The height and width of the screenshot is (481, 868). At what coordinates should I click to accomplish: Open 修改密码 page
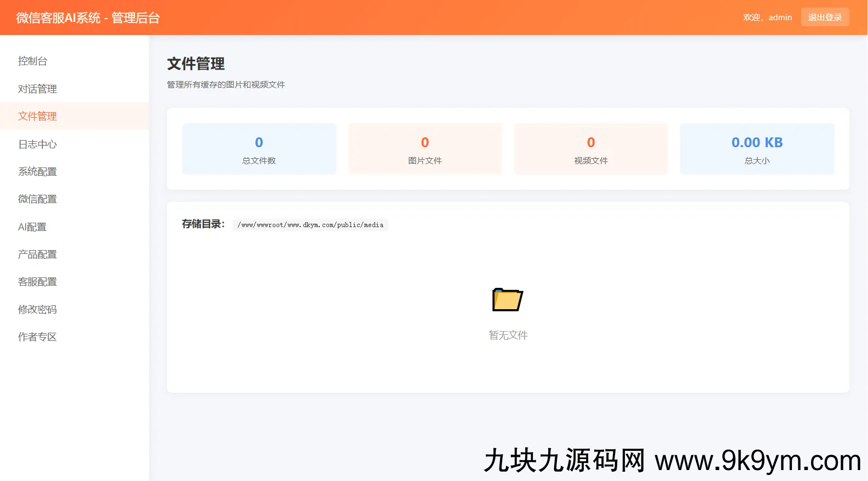click(37, 309)
